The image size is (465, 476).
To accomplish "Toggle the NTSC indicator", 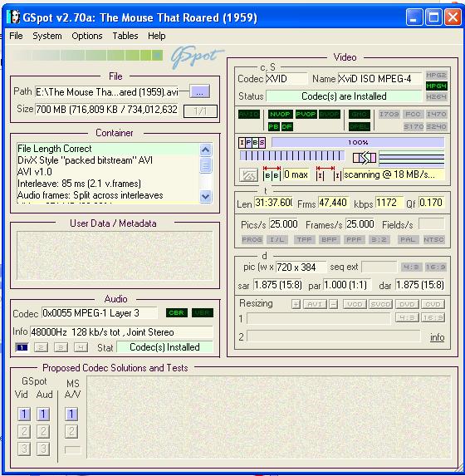I will pos(433,239).
